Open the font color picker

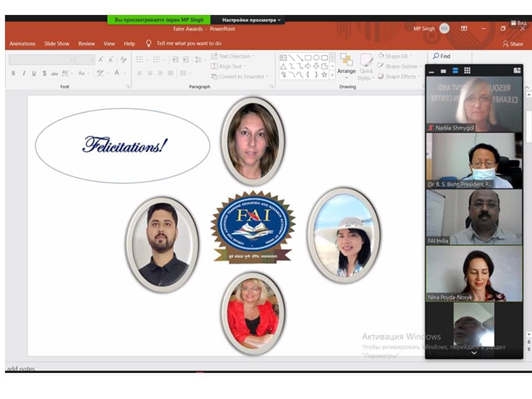pyautogui.click(x=117, y=73)
